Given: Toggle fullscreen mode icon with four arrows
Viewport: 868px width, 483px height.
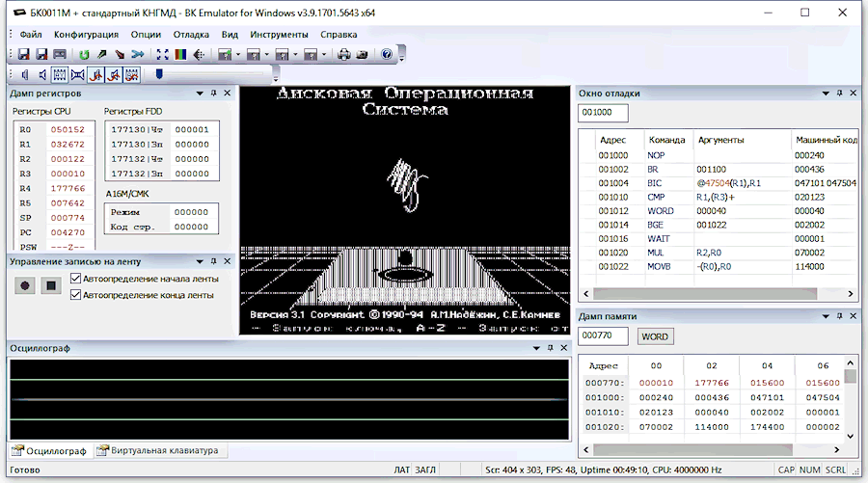Looking at the screenshot, I should pyautogui.click(x=162, y=54).
